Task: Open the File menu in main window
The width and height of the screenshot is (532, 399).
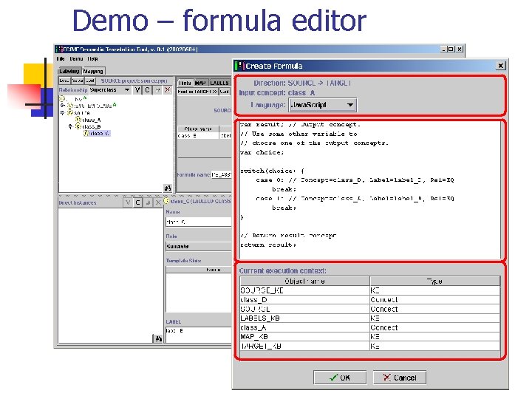Action: (x=61, y=58)
